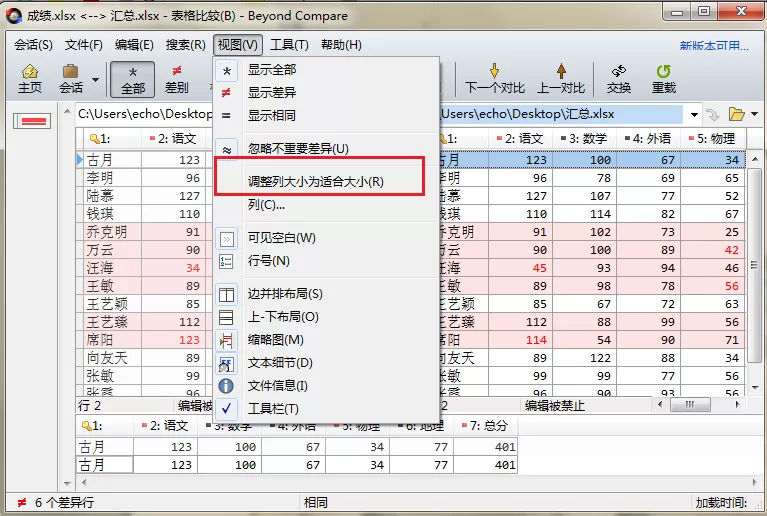Click the right pane horizontal scrollbar thumb

click(690, 404)
